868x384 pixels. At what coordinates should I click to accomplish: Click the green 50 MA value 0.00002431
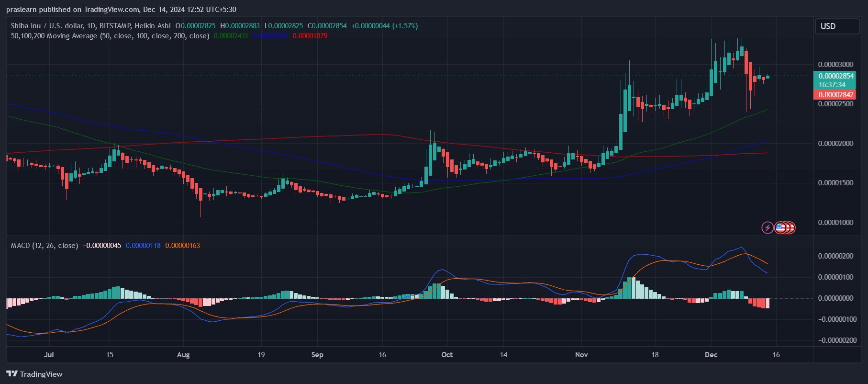coord(231,36)
